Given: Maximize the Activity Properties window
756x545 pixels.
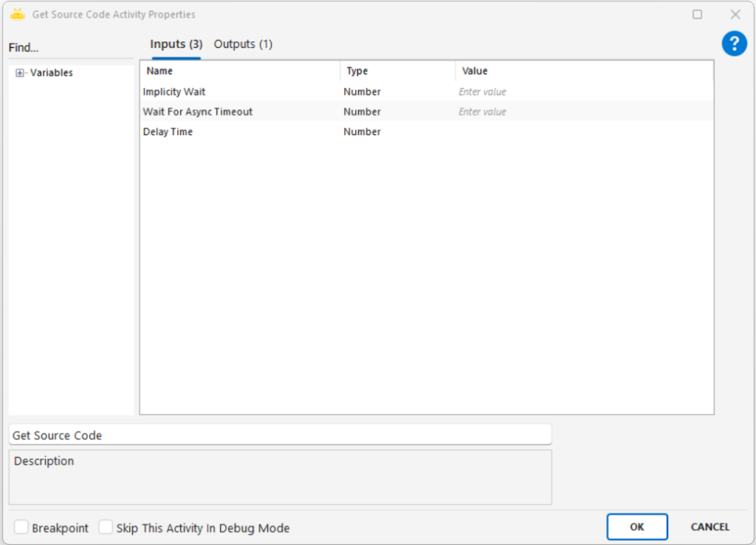Looking at the screenshot, I should [x=697, y=15].
